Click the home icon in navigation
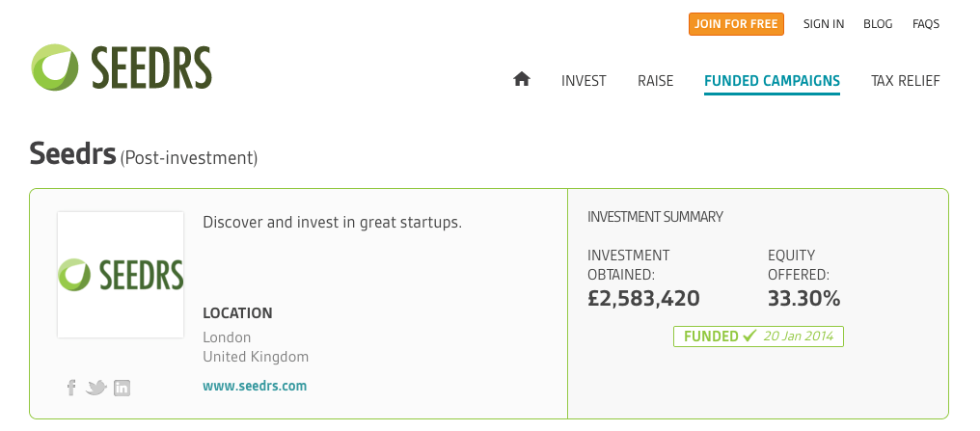Screen dimensions: 980x431 click(521, 79)
